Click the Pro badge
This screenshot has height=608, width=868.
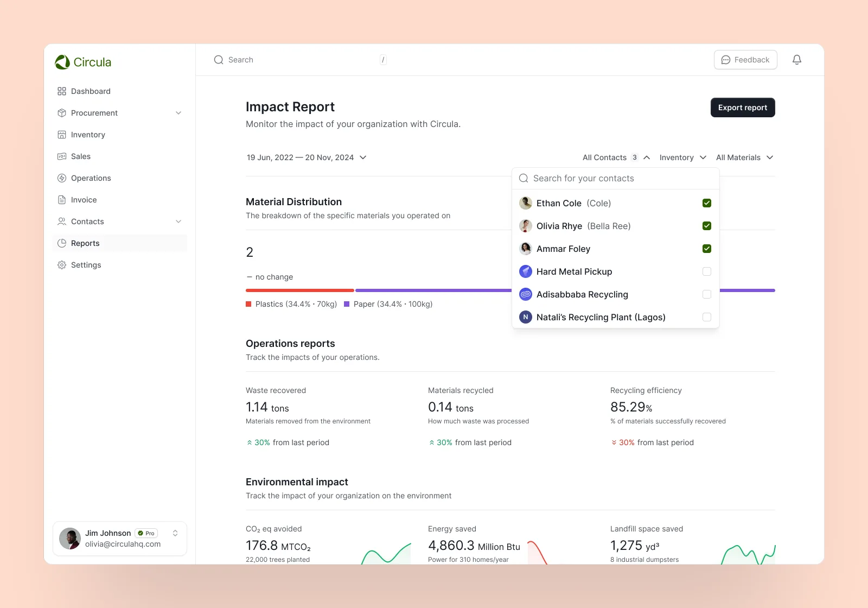click(146, 533)
